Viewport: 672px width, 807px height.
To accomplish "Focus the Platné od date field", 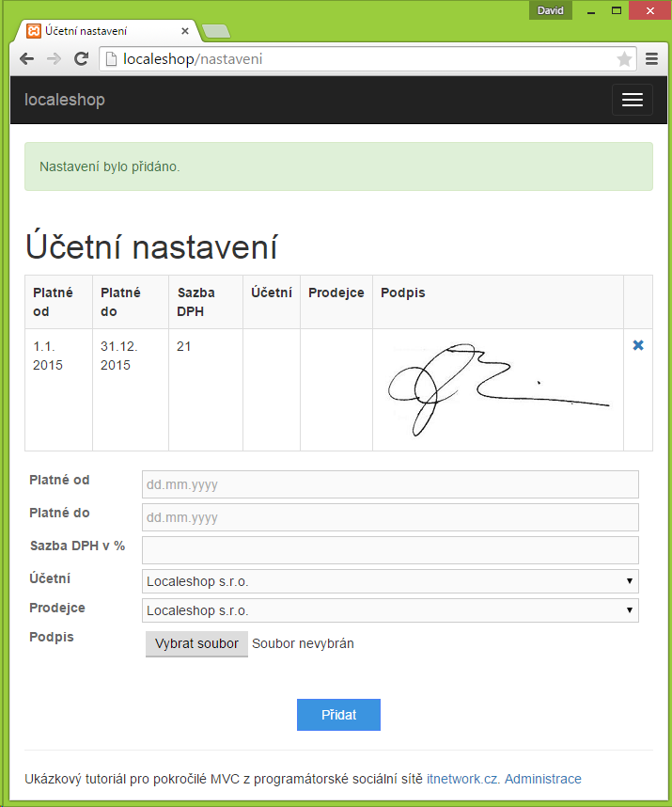I will 390,484.
